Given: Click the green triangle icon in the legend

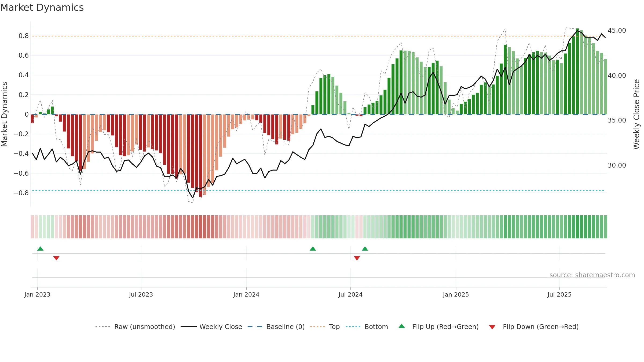Looking at the screenshot, I should tap(402, 326).
